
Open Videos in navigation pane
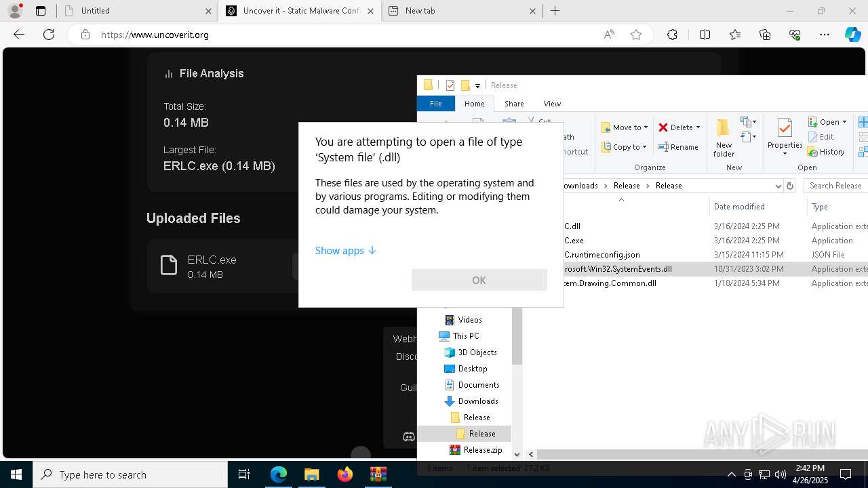pyautogui.click(x=469, y=320)
